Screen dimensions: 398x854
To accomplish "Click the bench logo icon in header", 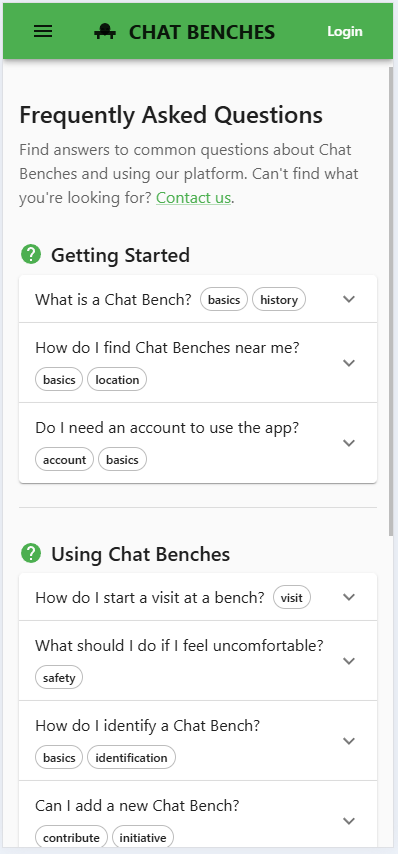I will click(105, 32).
